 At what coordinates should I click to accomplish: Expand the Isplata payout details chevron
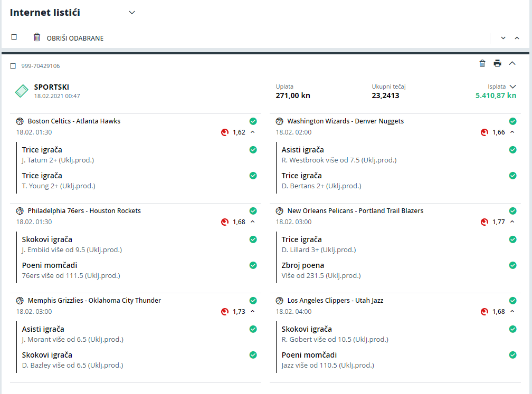512,87
